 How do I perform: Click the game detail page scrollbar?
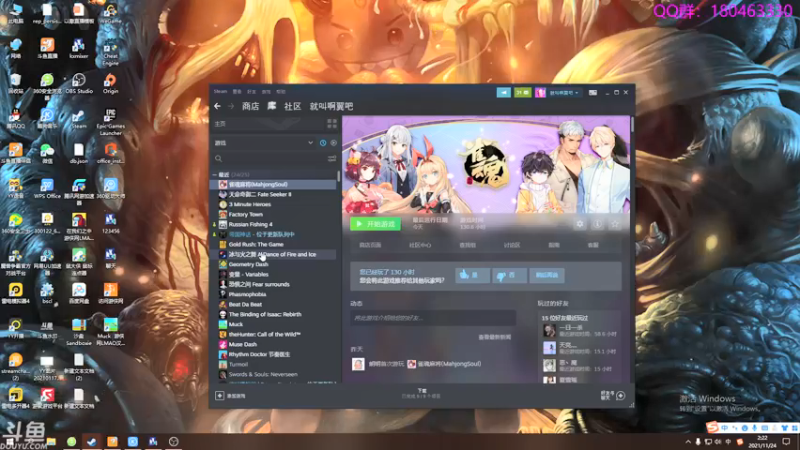[x=632, y=124]
